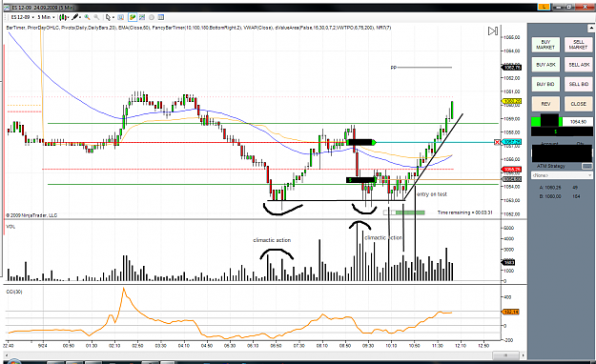The image size is (596, 364).
Task: Click the cyan price marker on axis
Action: (x=512, y=142)
